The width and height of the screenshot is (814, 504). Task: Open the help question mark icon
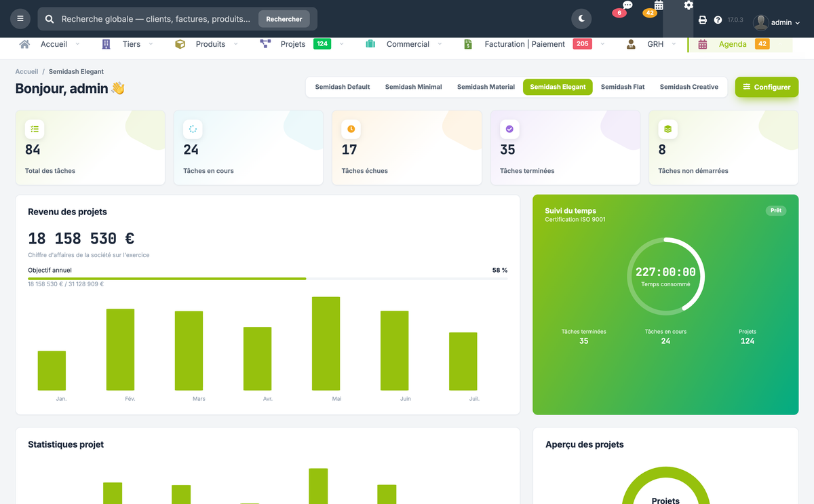pyautogui.click(x=718, y=20)
